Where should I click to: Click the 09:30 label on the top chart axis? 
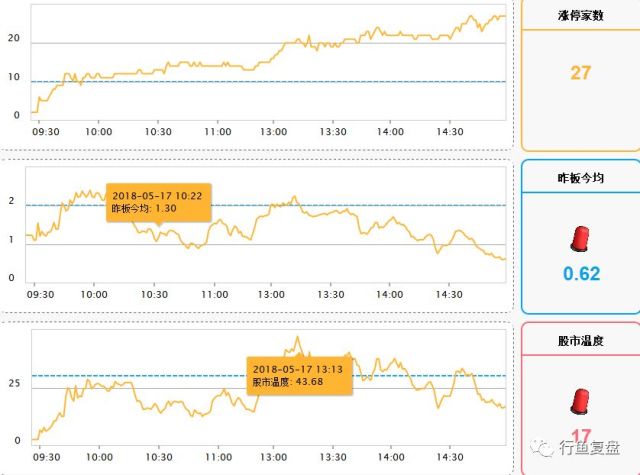pyautogui.click(x=44, y=132)
